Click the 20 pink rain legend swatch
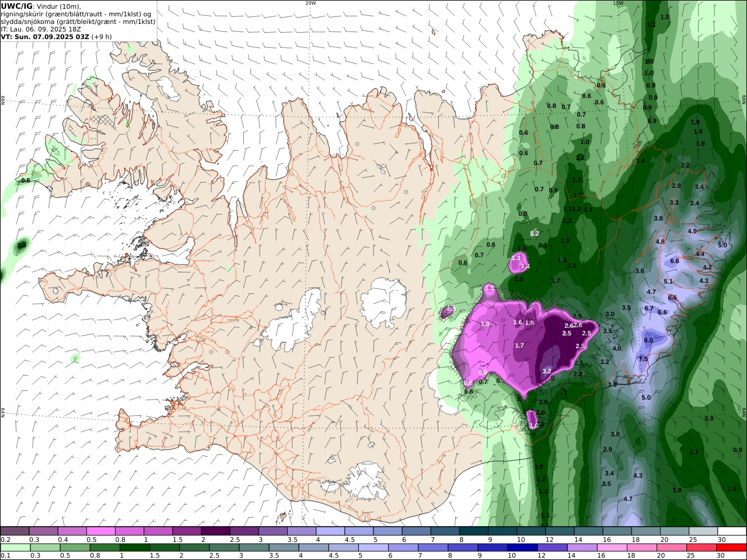 [x=672, y=548]
